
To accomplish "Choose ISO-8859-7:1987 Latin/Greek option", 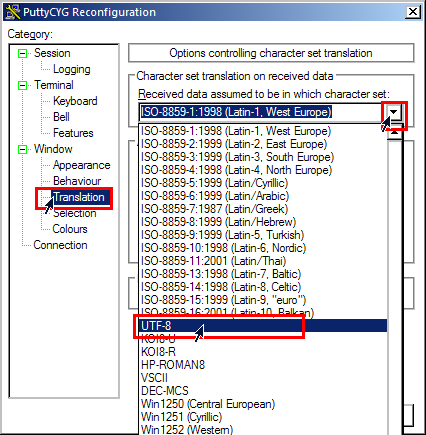I will click(263, 209).
